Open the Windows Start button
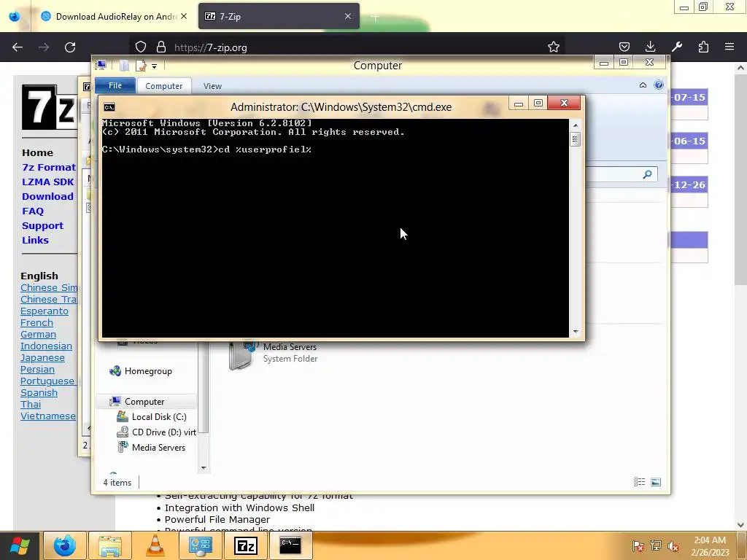Image resolution: width=747 pixels, height=560 pixels. (x=20, y=545)
